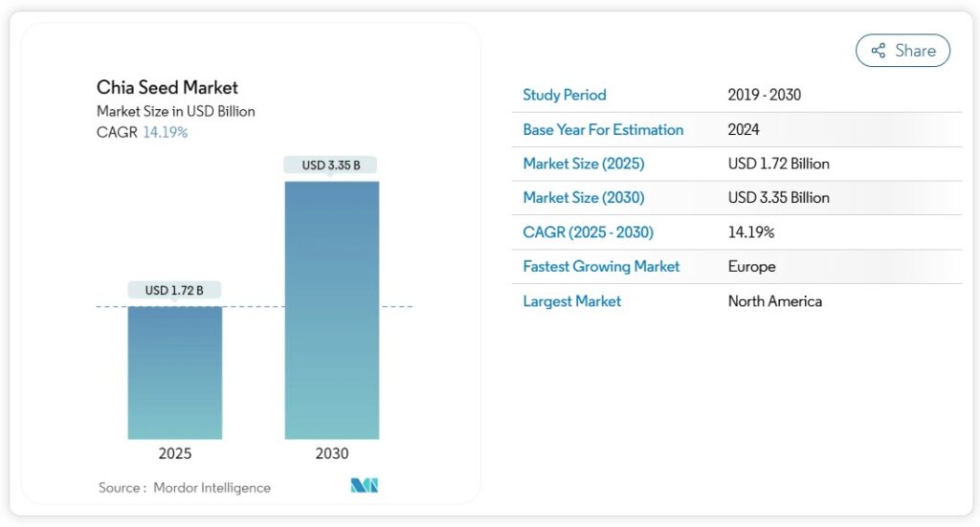Click the Mordor Intelligence logo icon

click(364, 486)
